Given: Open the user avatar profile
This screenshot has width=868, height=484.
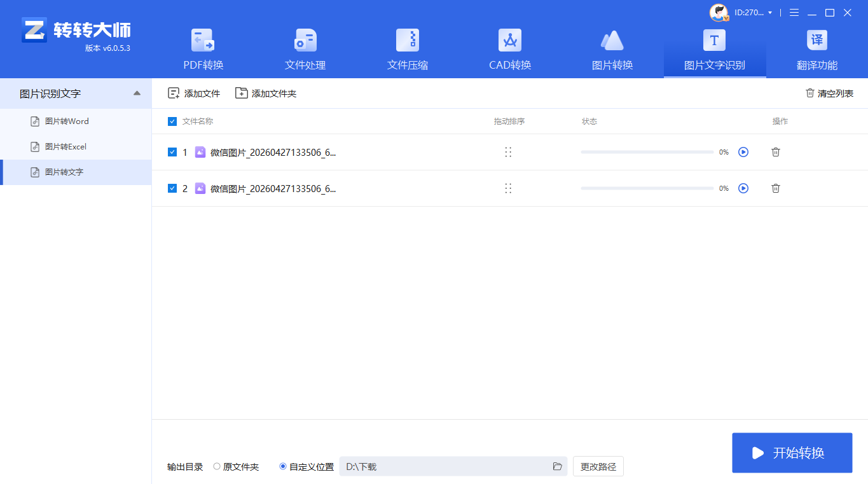Looking at the screenshot, I should point(719,13).
